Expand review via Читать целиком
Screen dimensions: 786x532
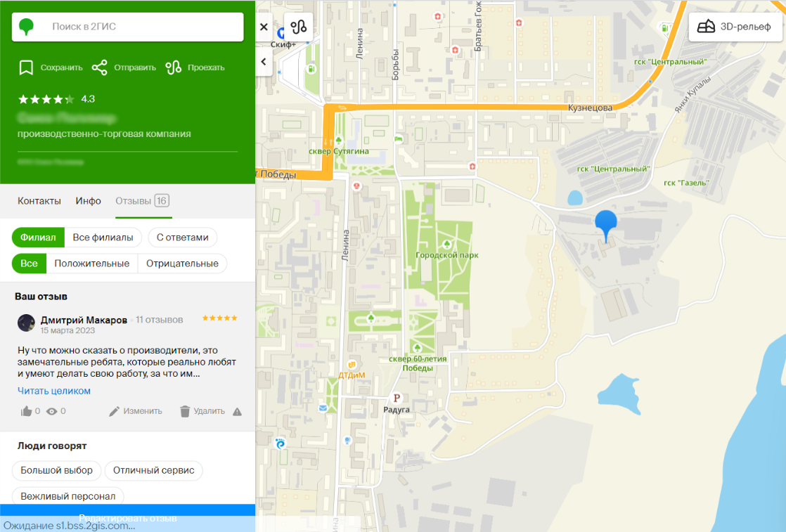point(54,391)
